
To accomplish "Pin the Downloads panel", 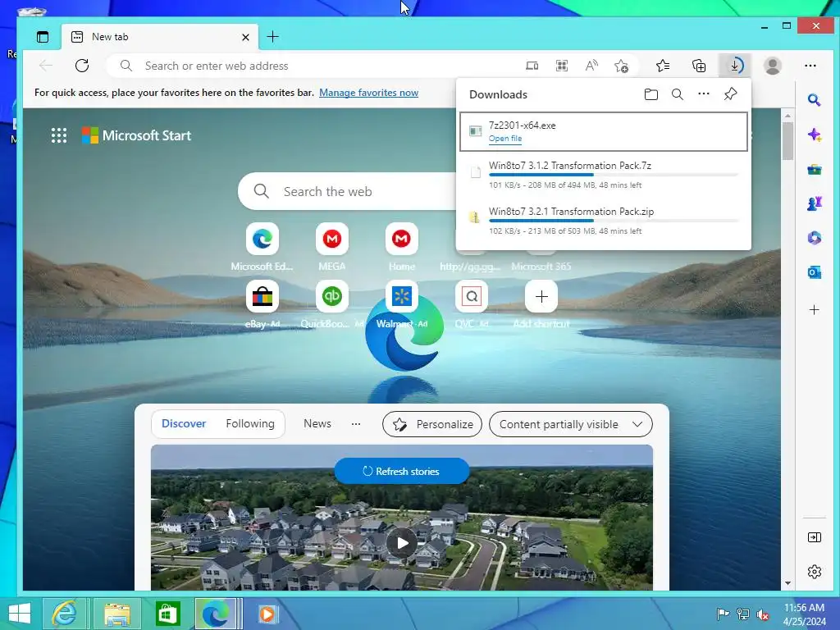I will click(730, 94).
